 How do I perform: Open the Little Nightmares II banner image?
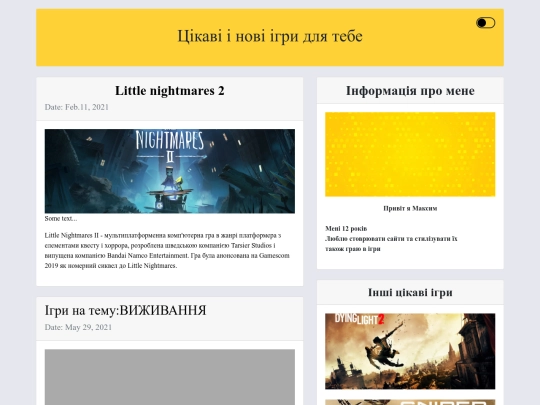point(169,171)
